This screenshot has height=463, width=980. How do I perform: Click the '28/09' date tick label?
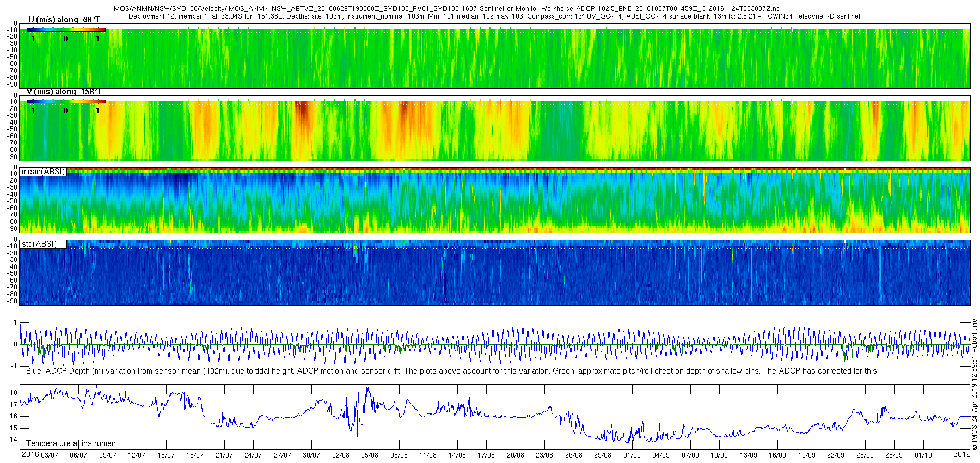pos(894,455)
